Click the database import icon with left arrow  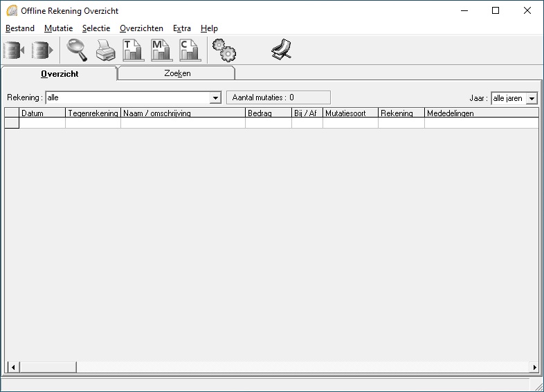pos(14,50)
